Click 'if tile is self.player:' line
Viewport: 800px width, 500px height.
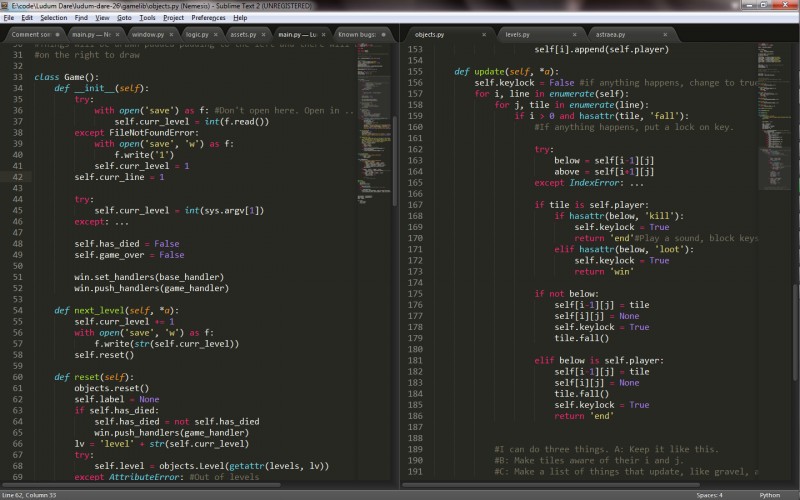pos(592,205)
